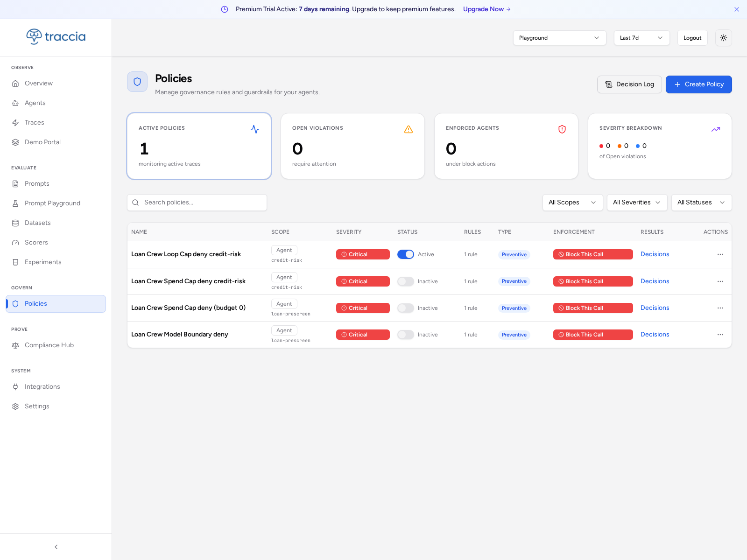This screenshot has height=560, width=747.
Task: Select the Active Policies summary card
Action: (x=199, y=146)
